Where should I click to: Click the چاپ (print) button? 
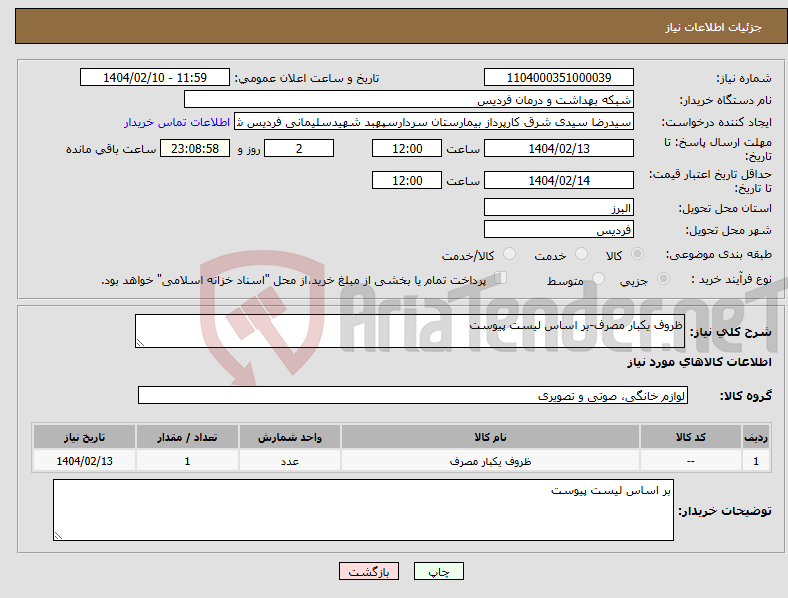pos(438,571)
